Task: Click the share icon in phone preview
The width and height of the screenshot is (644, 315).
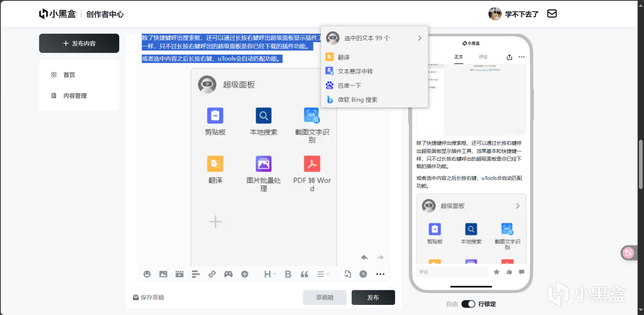Action: (509, 57)
